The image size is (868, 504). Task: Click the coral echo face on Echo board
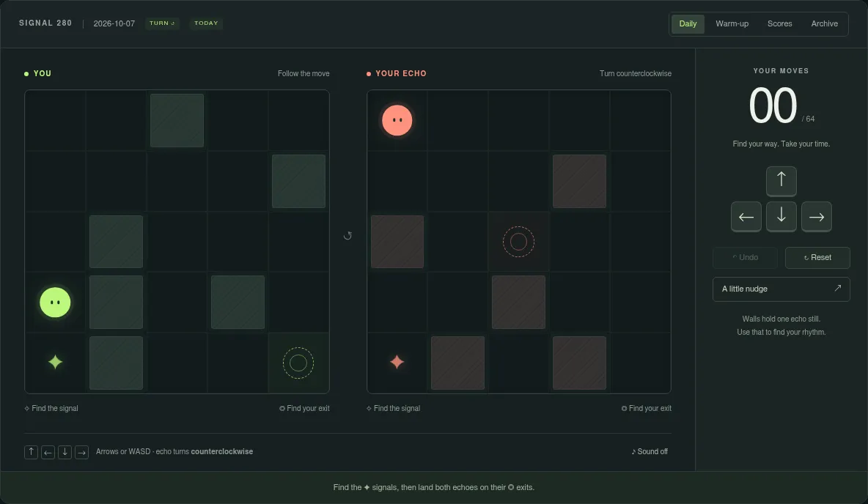click(x=397, y=120)
